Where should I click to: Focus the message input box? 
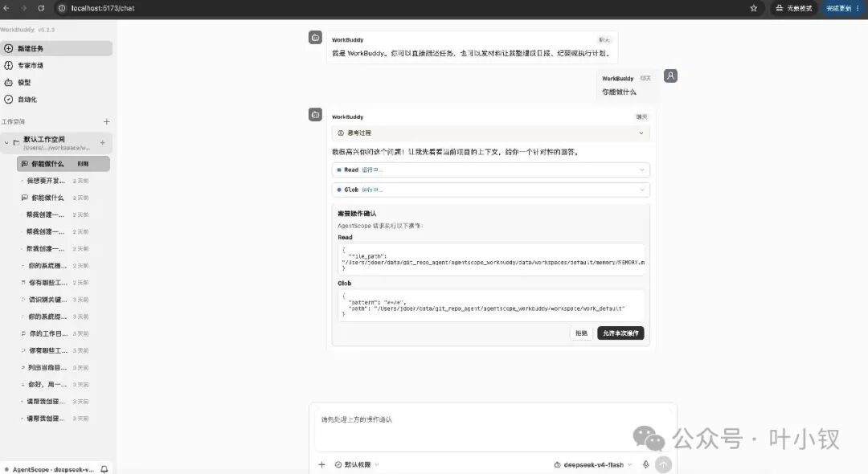pyautogui.click(x=493, y=429)
